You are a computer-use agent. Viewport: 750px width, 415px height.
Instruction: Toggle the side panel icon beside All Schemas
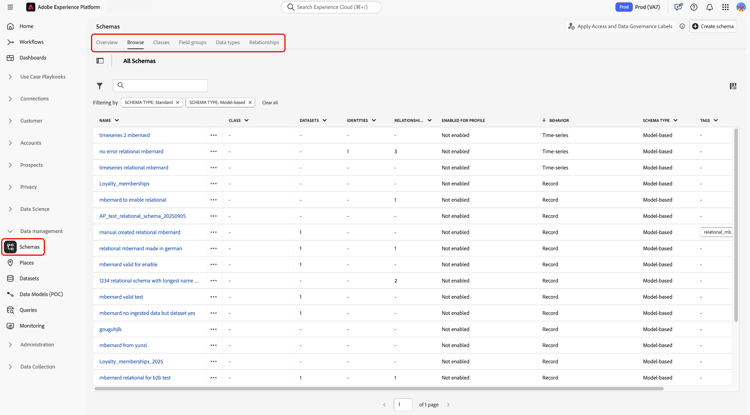(100, 61)
